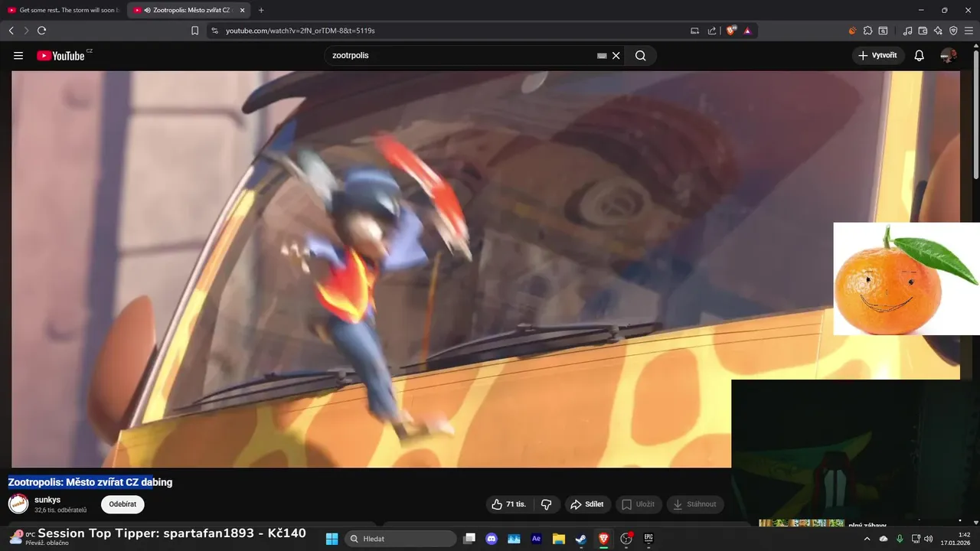Switch to the 'Get some rest' tab
Image resolution: width=980 pixels, height=551 pixels.
(64, 10)
